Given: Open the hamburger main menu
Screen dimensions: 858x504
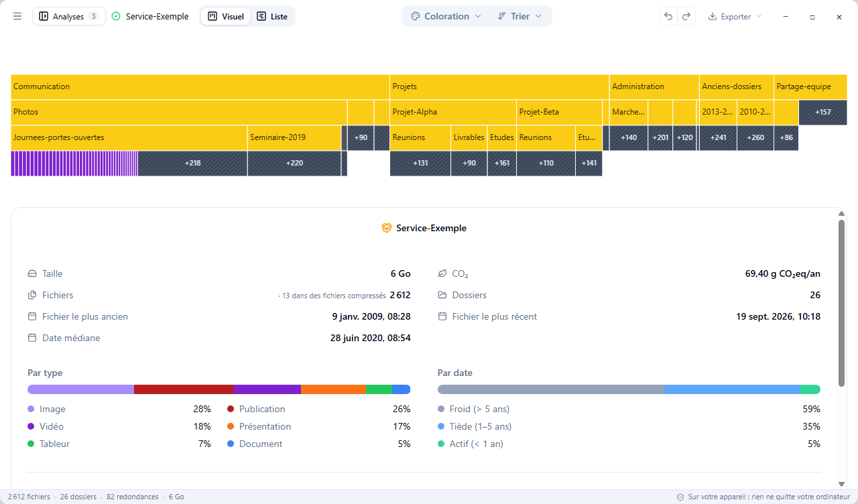Looking at the screenshot, I should tap(17, 16).
